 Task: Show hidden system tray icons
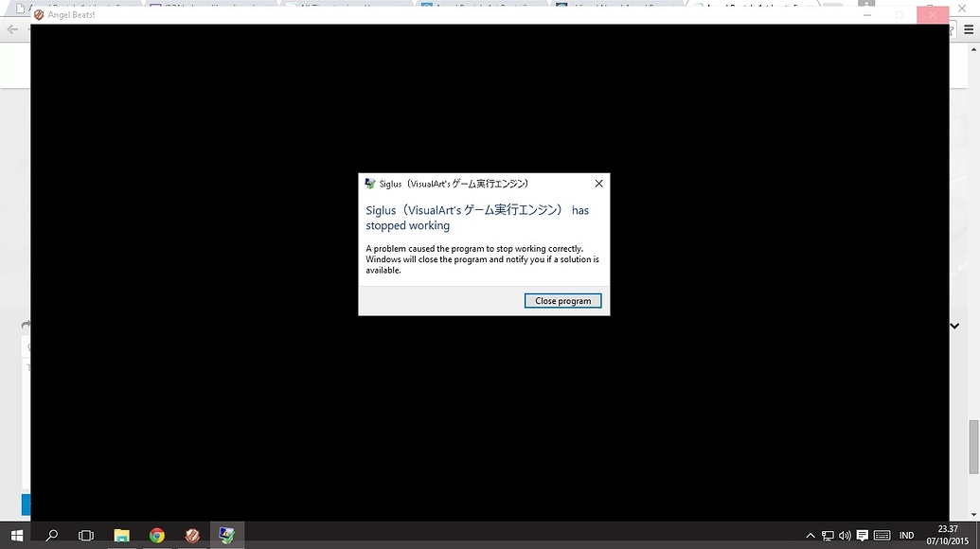(810, 535)
